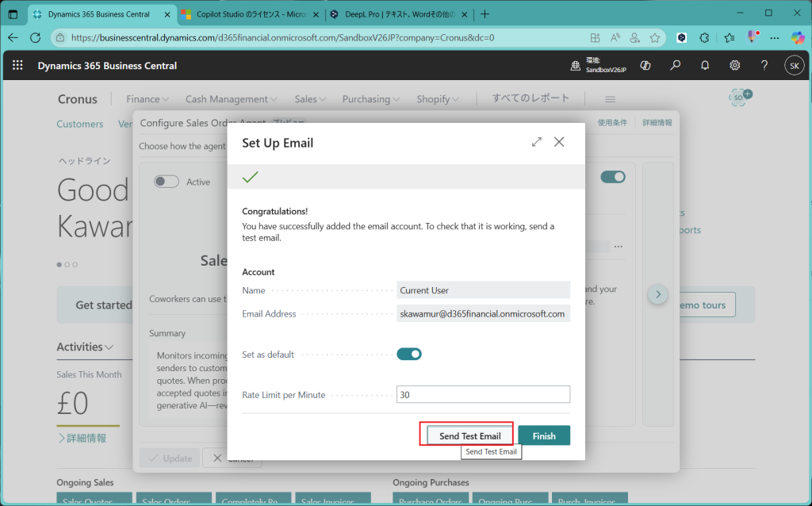View site information lock icon
The width and height of the screenshot is (812, 506).
60,38
